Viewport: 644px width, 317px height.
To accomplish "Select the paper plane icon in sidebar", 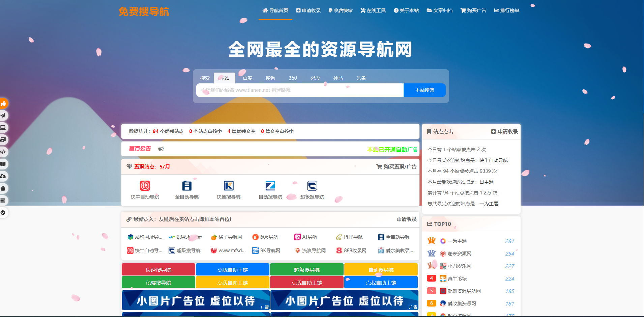I will point(4,115).
